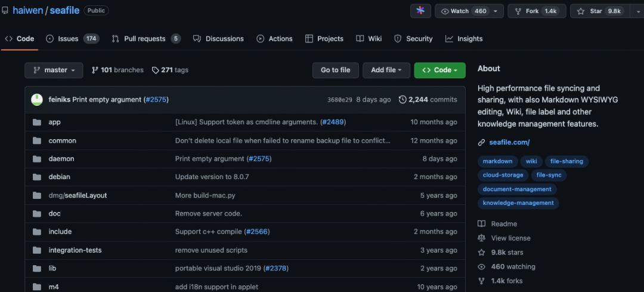644x292 pixels.
Task: Open the integration-tests folder icon
Action: tap(37, 250)
